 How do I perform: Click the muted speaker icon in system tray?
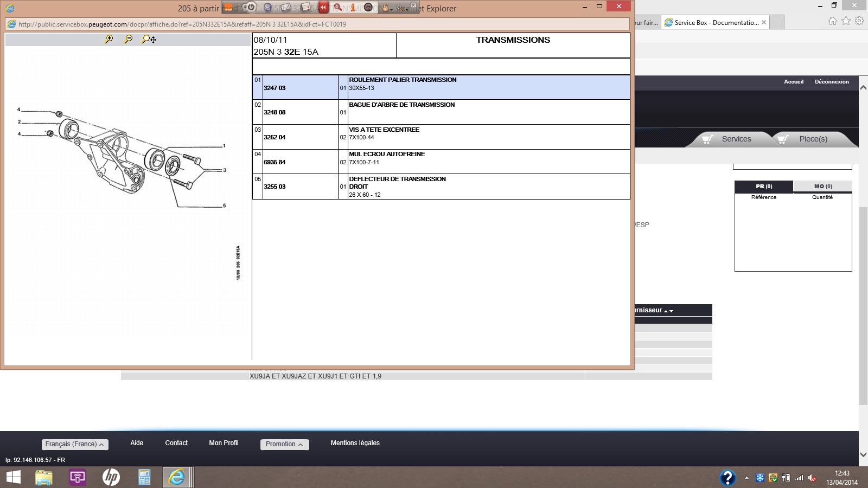pyautogui.click(x=812, y=478)
